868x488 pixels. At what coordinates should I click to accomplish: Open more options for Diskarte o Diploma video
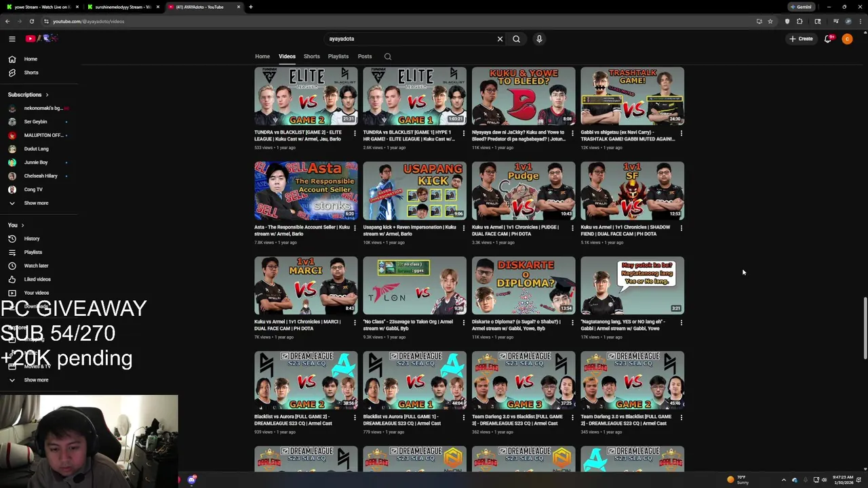tap(572, 323)
